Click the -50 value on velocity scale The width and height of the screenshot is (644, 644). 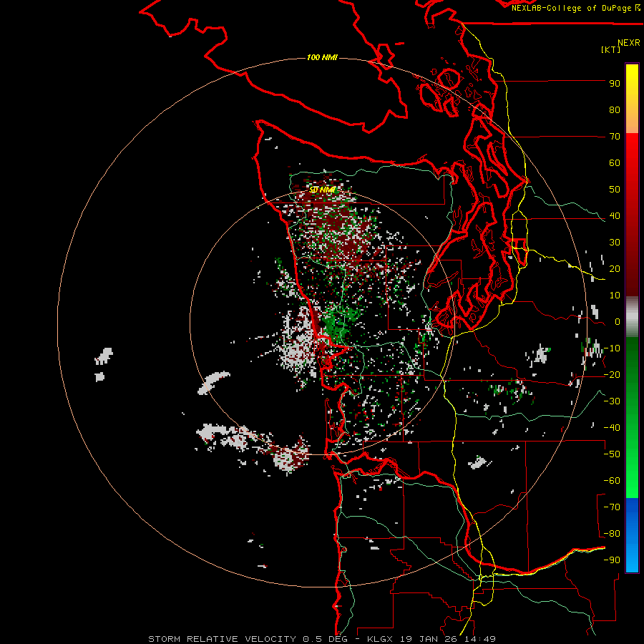[x=612, y=454]
